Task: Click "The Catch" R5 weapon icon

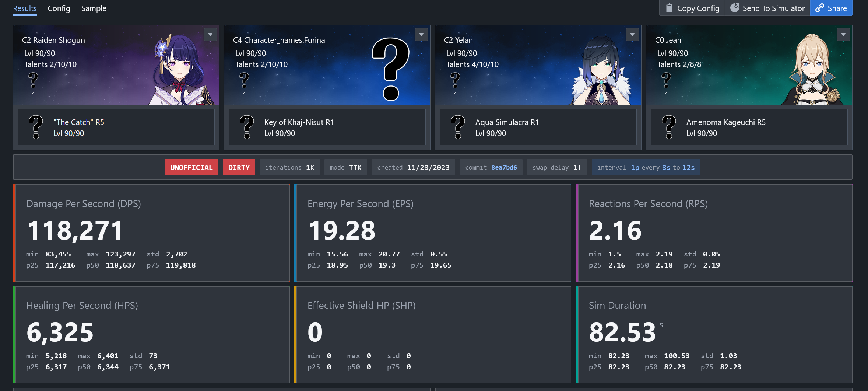Action: coord(36,127)
